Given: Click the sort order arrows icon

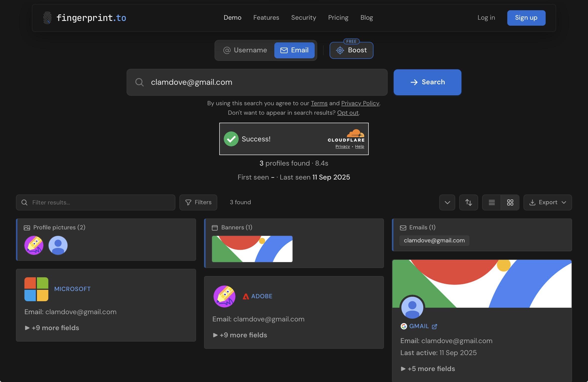Looking at the screenshot, I should tap(468, 202).
